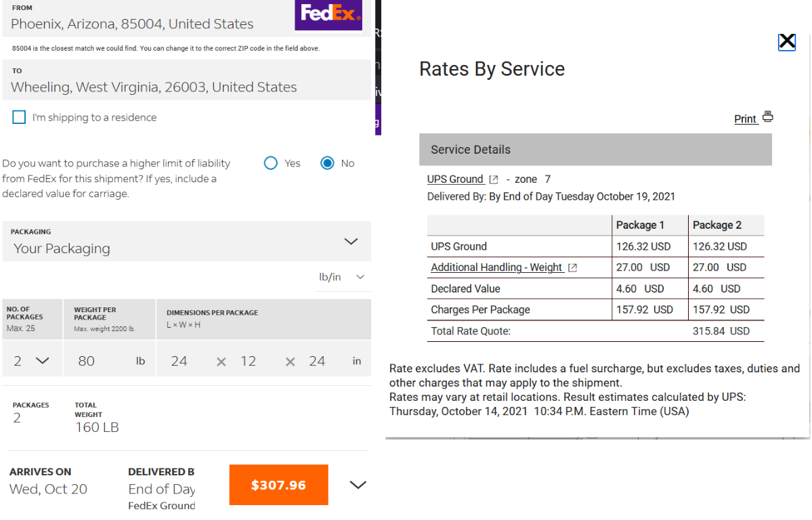Check 'I'm shipping to a residence' box
This screenshot has width=812, height=520.
click(19, 118)
